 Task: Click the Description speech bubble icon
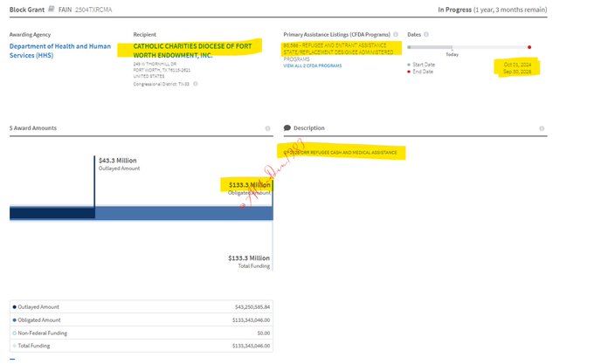(287, 128)
